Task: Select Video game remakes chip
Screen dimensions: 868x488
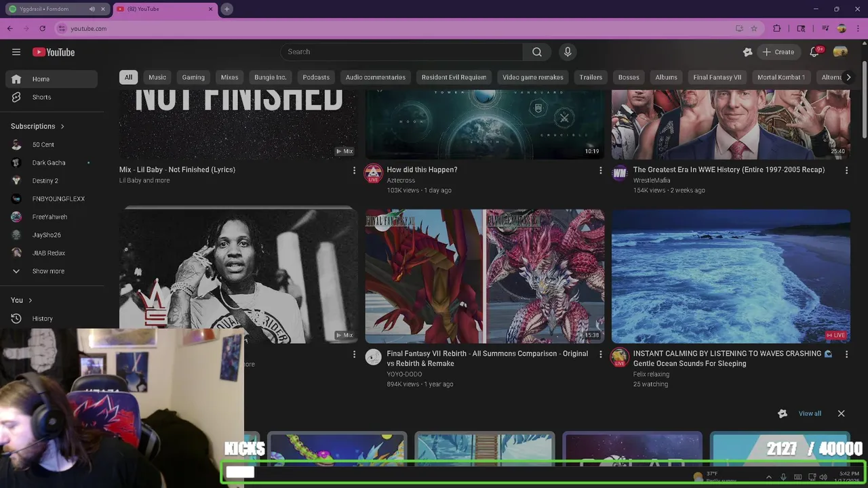Action: pyautogui.click(x=533, y=77)
